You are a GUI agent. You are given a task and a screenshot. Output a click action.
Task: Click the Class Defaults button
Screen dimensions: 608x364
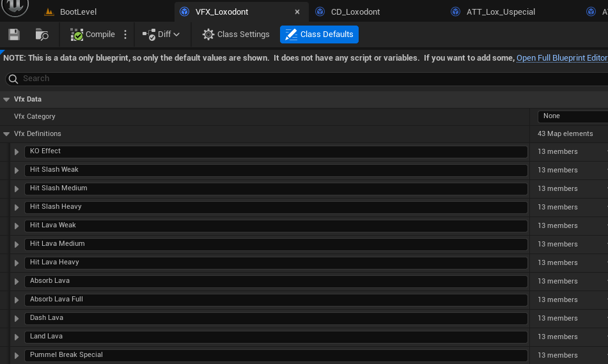coord(319,34)
